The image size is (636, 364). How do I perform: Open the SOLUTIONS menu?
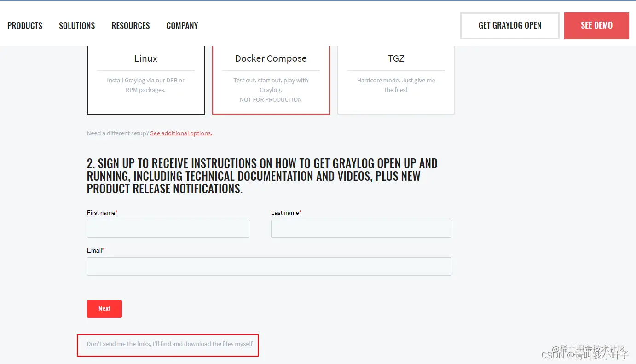(x=77, y=26)
